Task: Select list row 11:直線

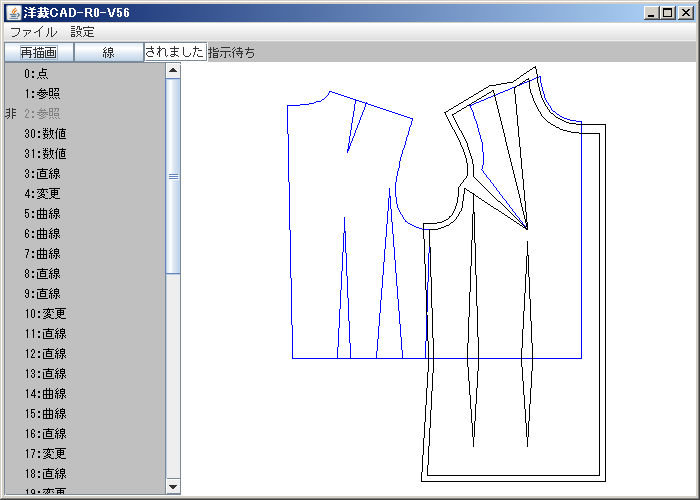Action: coord(85,333)
